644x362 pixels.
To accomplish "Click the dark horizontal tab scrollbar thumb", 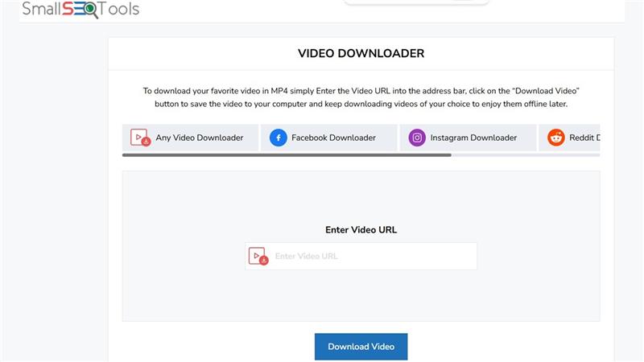I will (287, 154).
